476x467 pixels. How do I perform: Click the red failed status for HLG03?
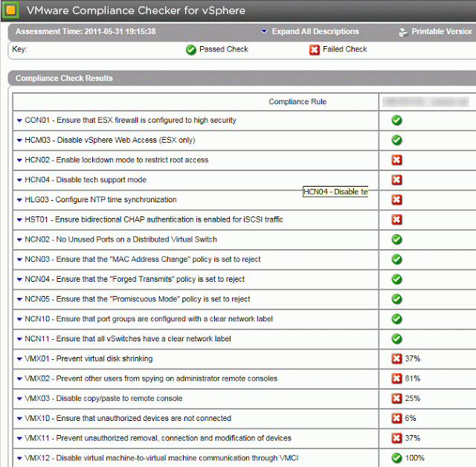[396, 200]
